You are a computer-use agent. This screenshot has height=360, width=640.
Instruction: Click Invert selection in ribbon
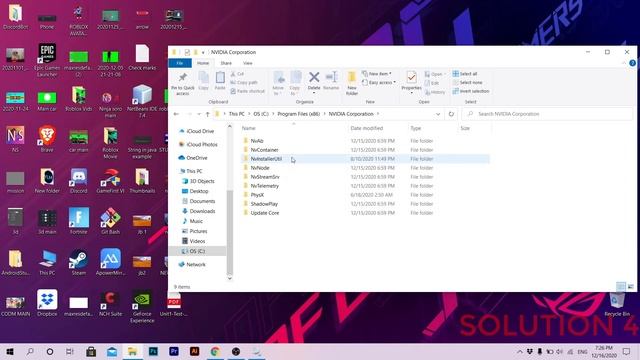coord(471,91)
